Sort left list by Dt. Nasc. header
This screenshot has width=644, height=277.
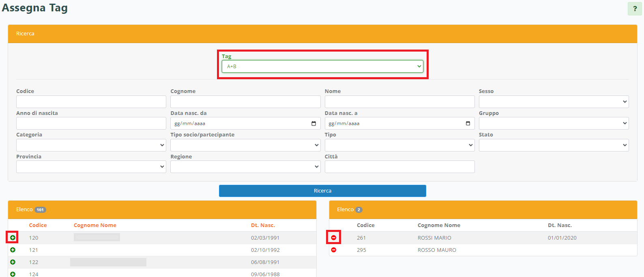[263, 225]
